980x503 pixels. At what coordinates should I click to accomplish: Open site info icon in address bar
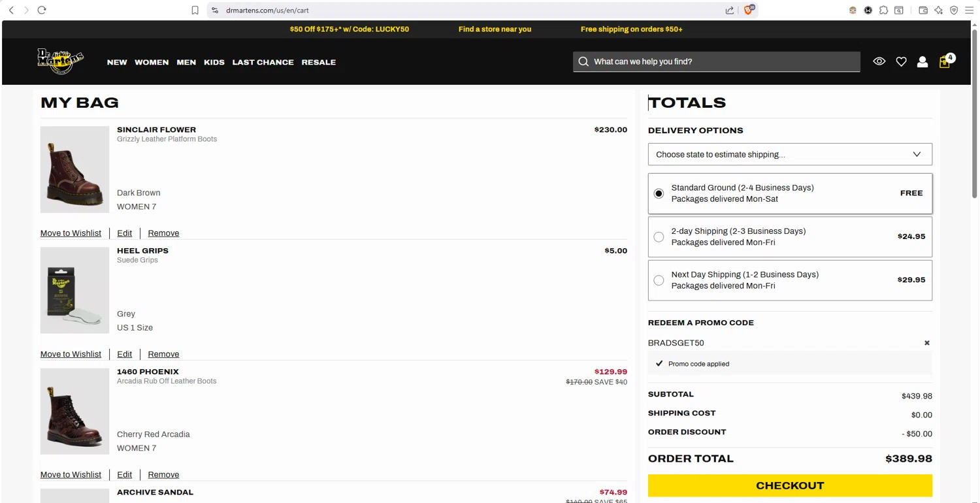tap(215, 10)
